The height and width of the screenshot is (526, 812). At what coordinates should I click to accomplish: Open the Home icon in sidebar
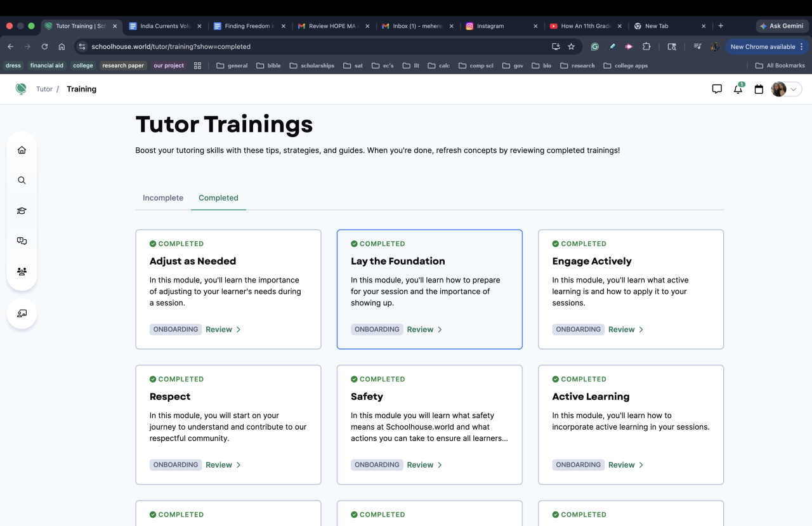(x=22, y=150)
